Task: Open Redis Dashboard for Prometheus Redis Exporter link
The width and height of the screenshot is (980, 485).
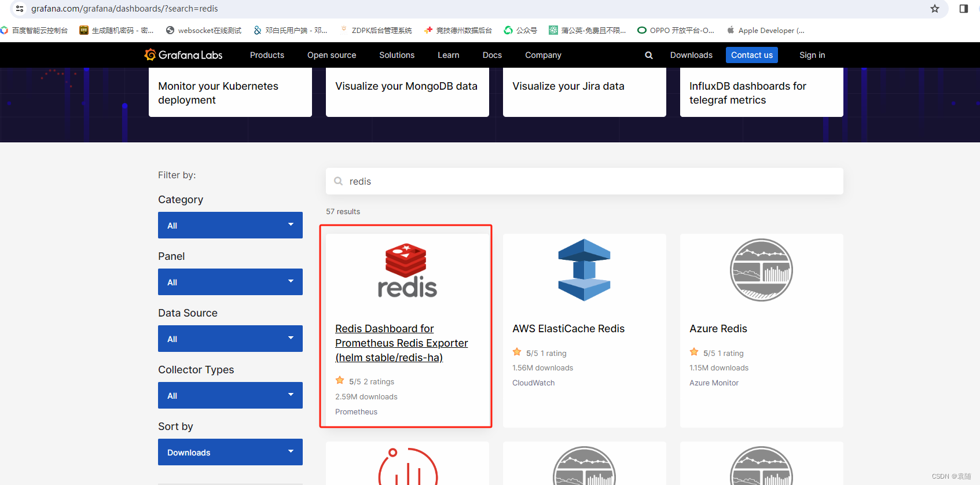Action: (x=401, y=343)
